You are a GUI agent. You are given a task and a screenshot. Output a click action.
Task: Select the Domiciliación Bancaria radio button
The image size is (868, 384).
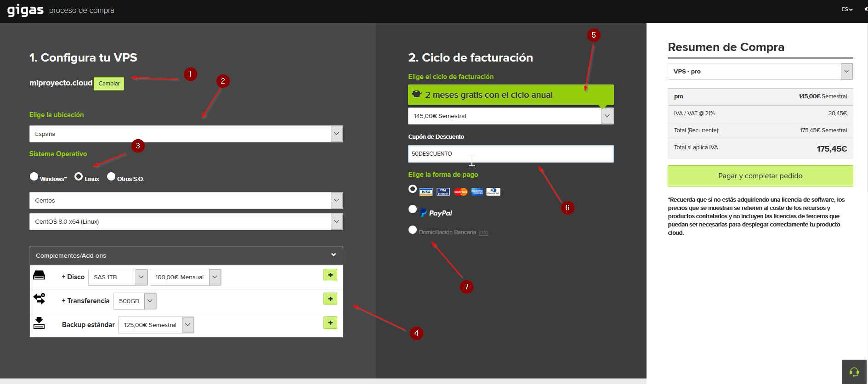point(413,230)
